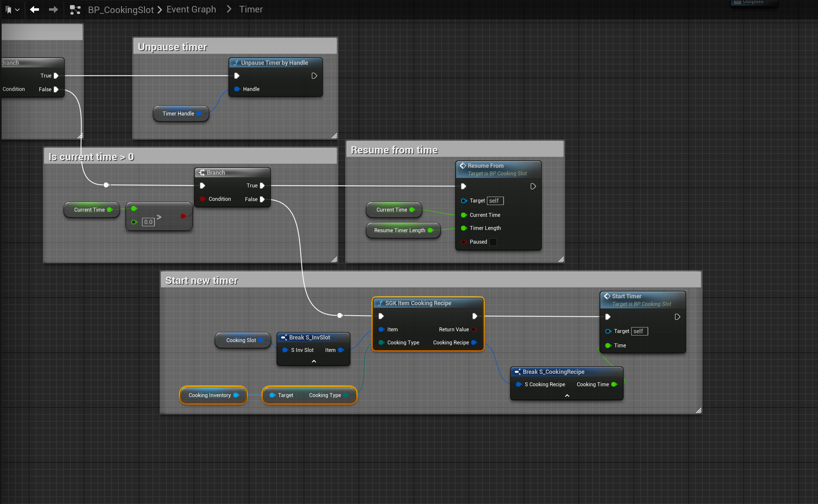Viewport: 818px width, 504px height.
Task: Click the Branch node icon in the header
Action: click(202, 173)
